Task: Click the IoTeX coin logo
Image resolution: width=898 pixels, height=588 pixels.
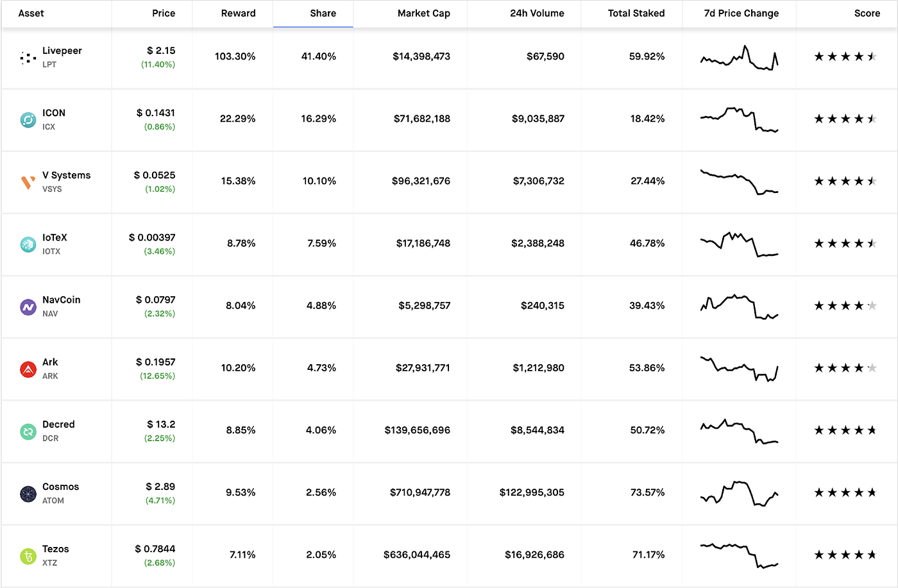Action: pos(28,244)
